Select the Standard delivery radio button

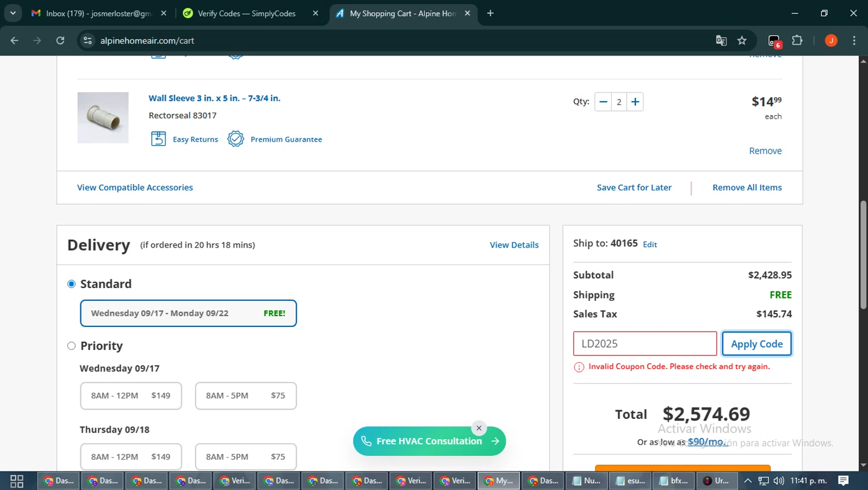(x=71, y=284)
